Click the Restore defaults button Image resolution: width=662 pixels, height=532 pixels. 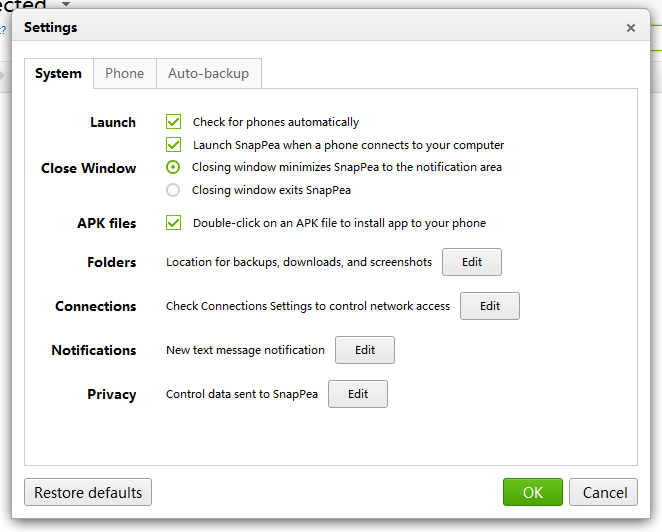click(88, 492)
